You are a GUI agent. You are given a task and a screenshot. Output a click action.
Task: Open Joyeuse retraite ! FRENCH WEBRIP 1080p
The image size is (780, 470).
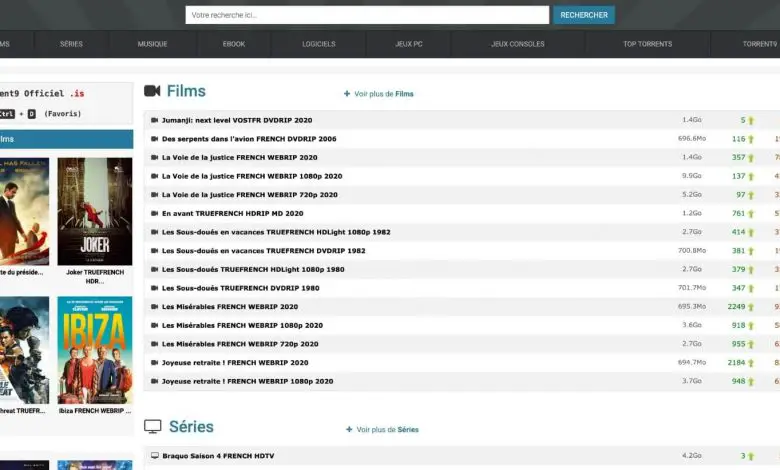tap(248, 381)
